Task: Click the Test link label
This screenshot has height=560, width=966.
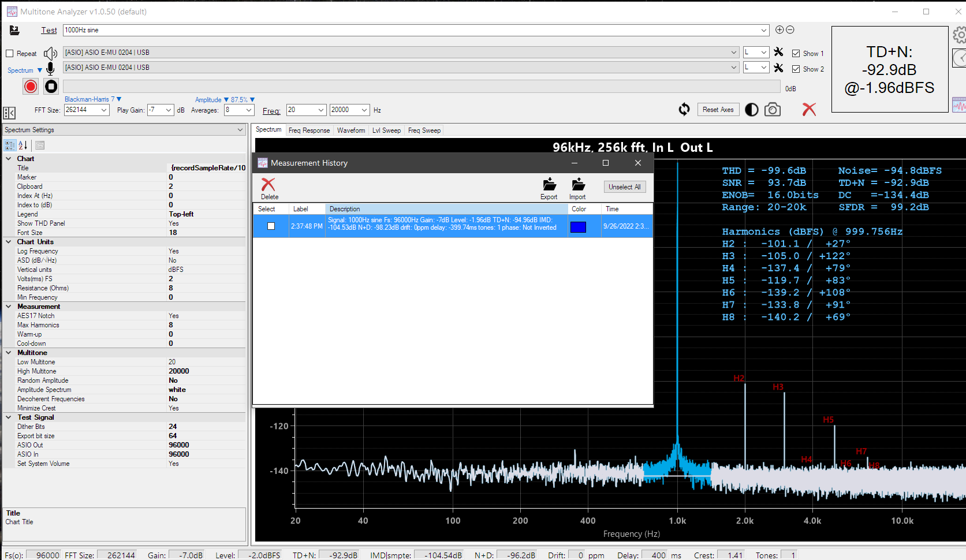Action: [x=49, y=30]
